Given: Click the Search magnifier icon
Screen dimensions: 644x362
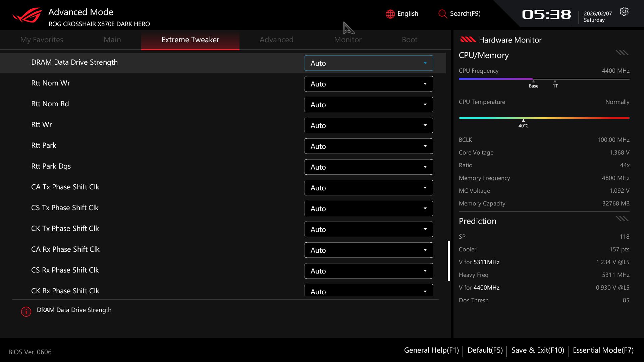Looking at the screenshot, I should 442,14.
